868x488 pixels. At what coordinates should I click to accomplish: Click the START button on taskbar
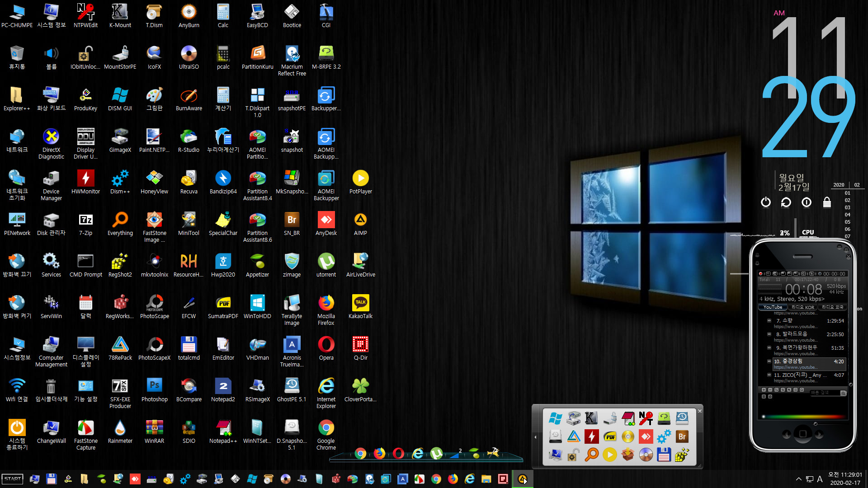coord(13,479)
